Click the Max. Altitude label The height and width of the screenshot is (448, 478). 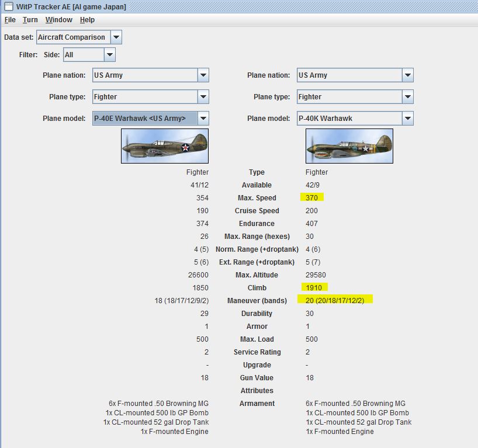coord(257,275)
